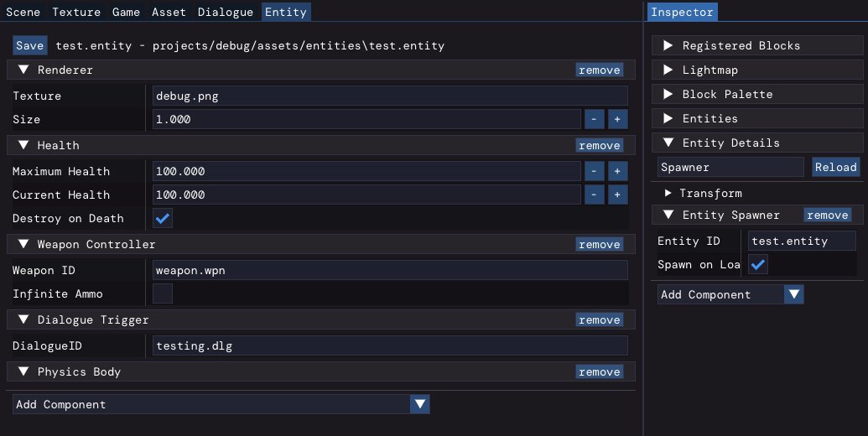Collapse the Dialogue Trigger section

[x=23, y=319]
